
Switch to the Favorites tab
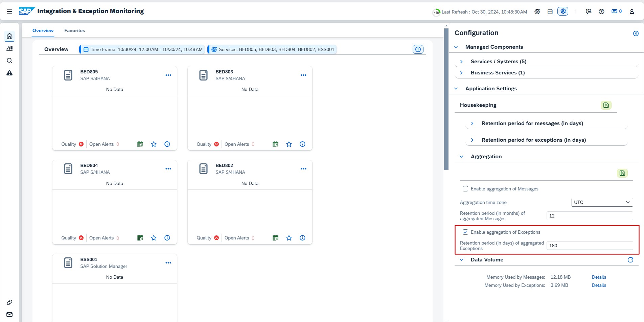(x=74, y=30)
